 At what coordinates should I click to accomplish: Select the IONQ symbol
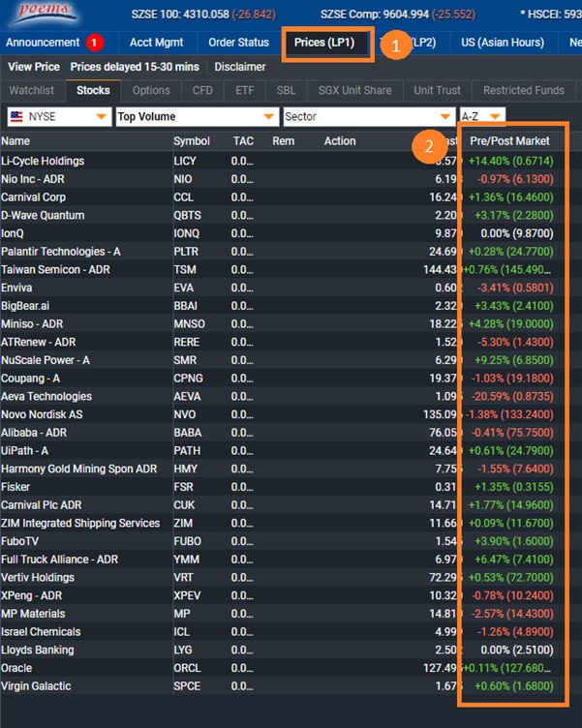[187, 233]
